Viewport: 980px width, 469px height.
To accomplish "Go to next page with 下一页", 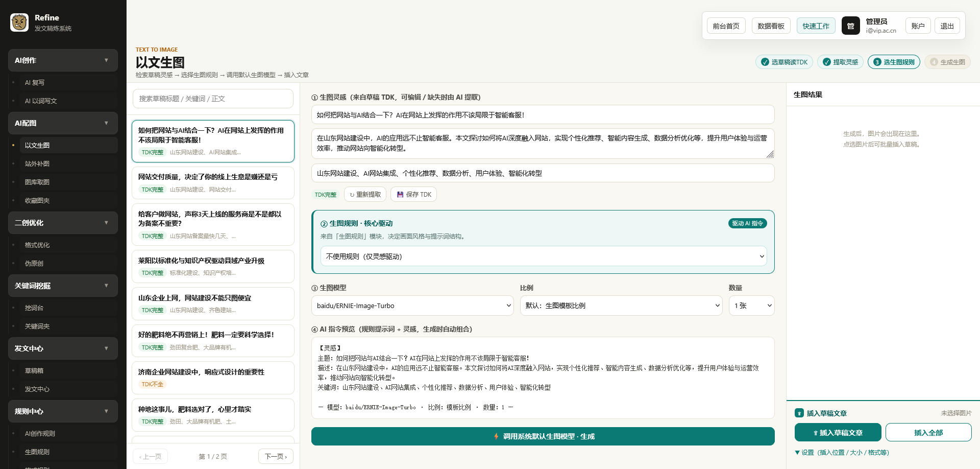I will tap(276, 456).
